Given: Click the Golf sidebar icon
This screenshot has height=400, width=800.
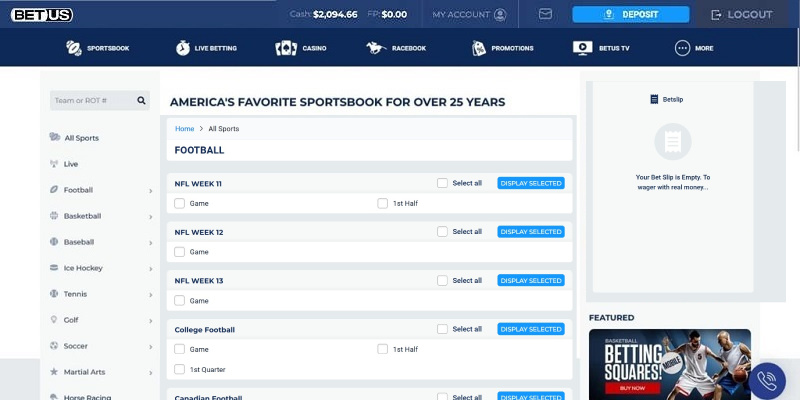Looking at the screenshot, I should click(54, 319).
